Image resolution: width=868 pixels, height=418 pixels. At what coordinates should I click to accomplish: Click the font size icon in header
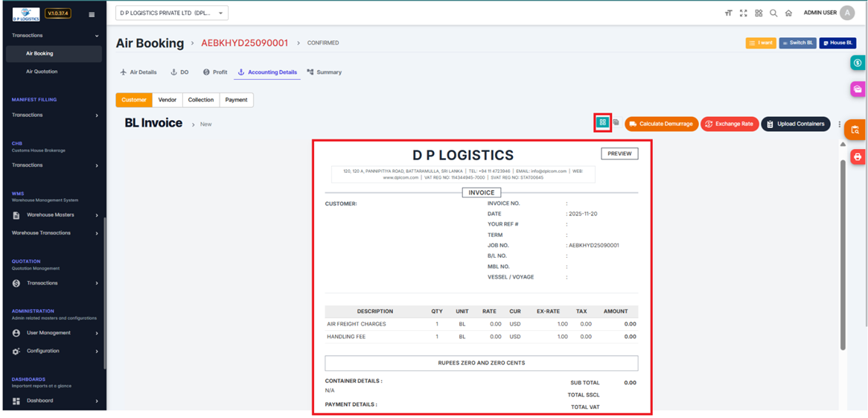point(728,13)
